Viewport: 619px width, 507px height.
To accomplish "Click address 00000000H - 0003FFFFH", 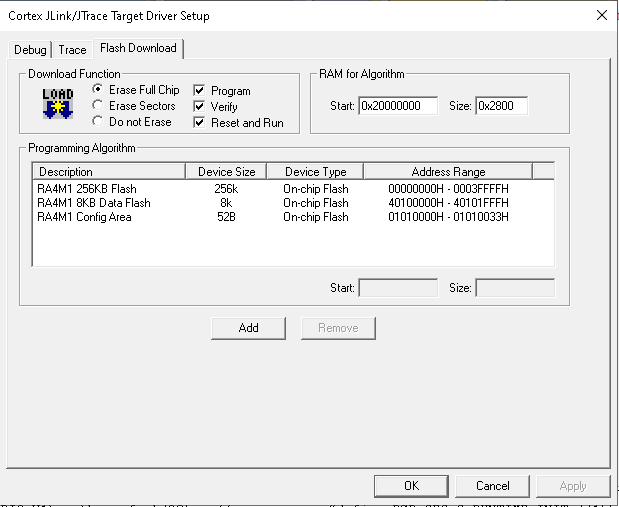I will coord(448,189).
